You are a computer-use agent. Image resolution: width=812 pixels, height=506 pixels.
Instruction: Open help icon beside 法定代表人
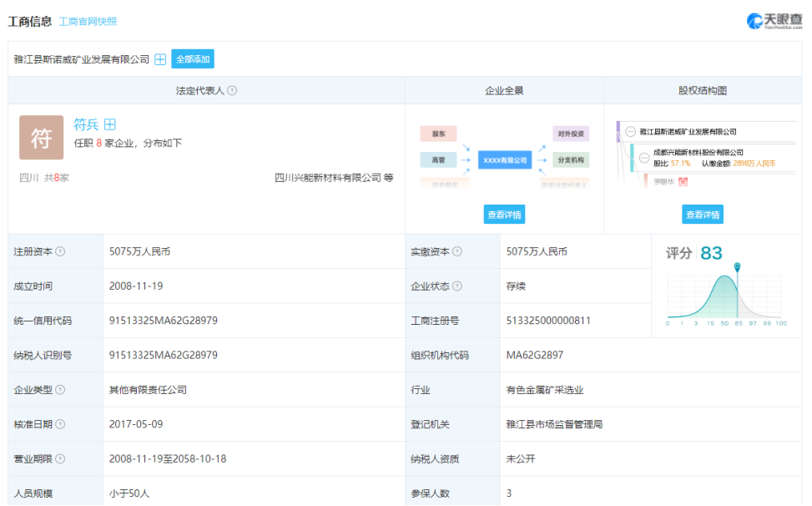(x=232, y=91)
